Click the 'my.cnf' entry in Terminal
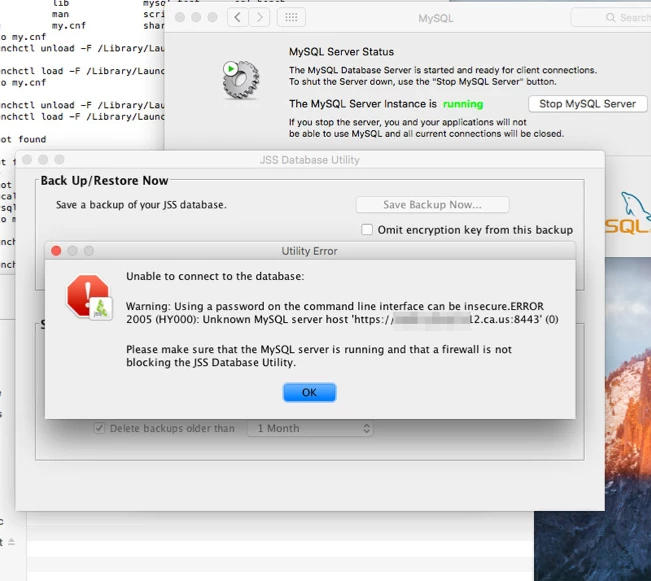The width and height of the screenshot is (651, 581). click(x=69, y=26)
